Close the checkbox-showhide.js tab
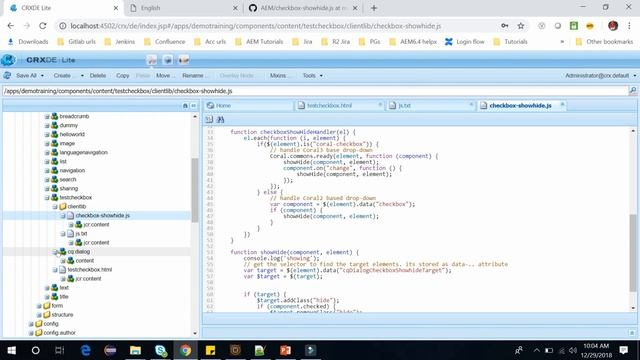The height and width of the screenshot is (360, 640). pos(562,105)
